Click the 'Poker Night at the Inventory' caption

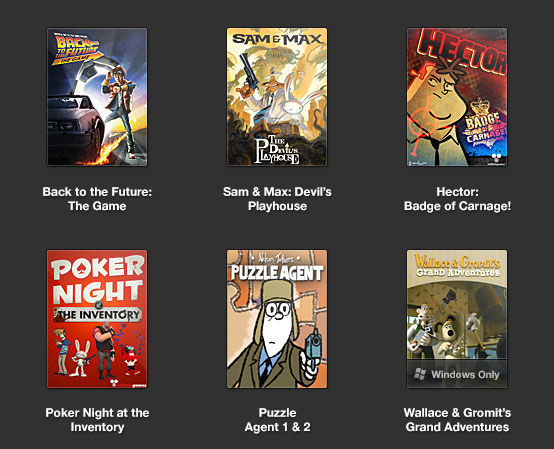97,420
